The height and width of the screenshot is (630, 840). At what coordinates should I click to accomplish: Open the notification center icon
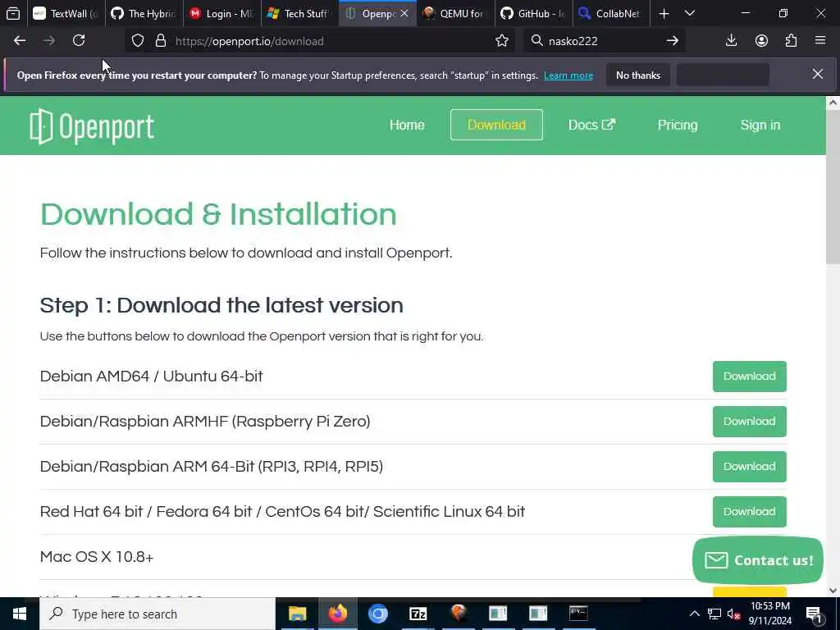click(x=815, y=614)
